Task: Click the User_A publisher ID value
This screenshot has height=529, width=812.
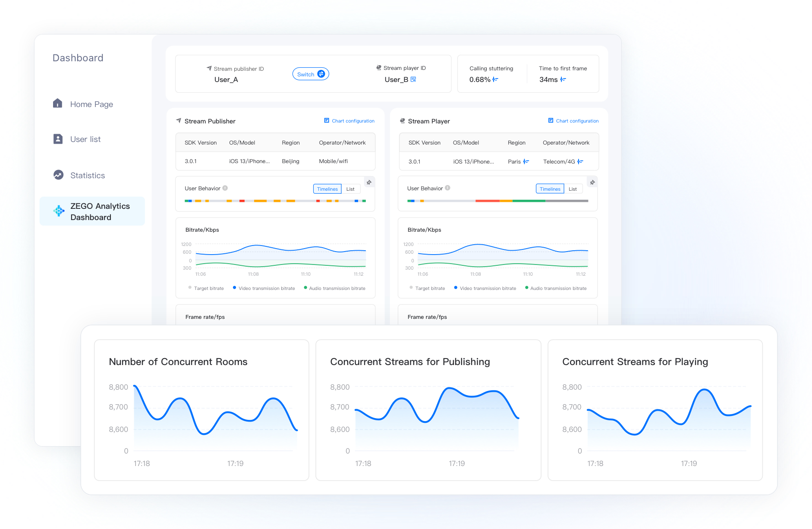Action: [x=226, y=79]
